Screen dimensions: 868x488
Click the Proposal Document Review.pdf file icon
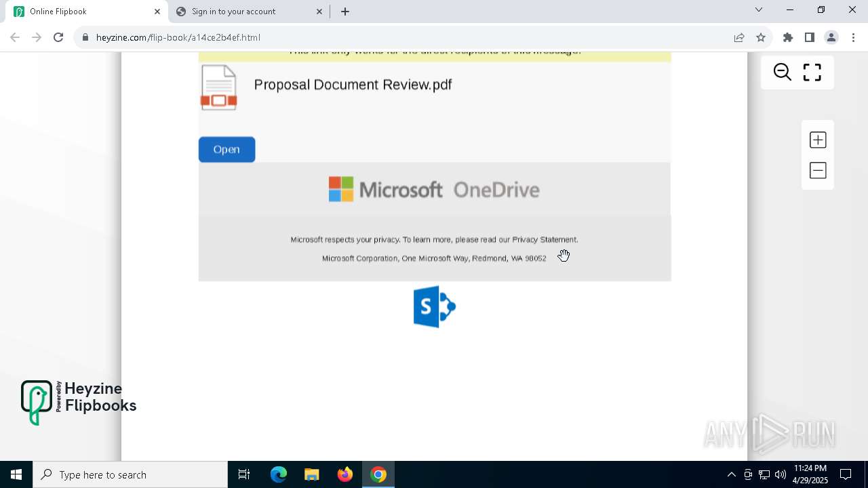point(218,87)
